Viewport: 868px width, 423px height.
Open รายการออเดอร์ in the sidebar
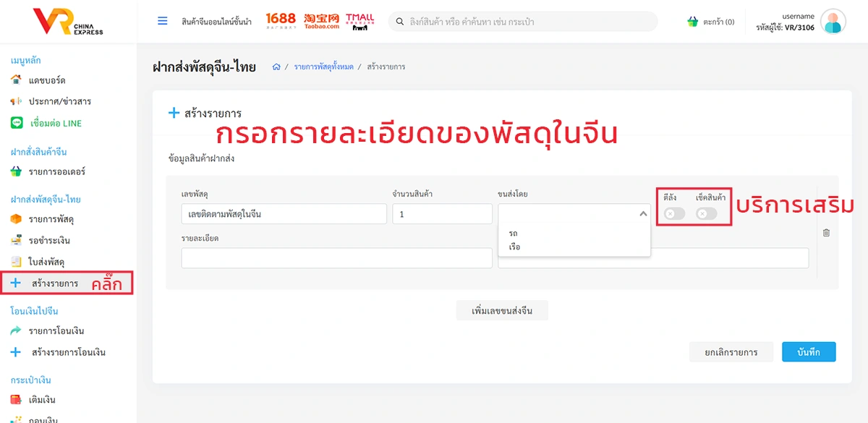click(x=57, y=172)
